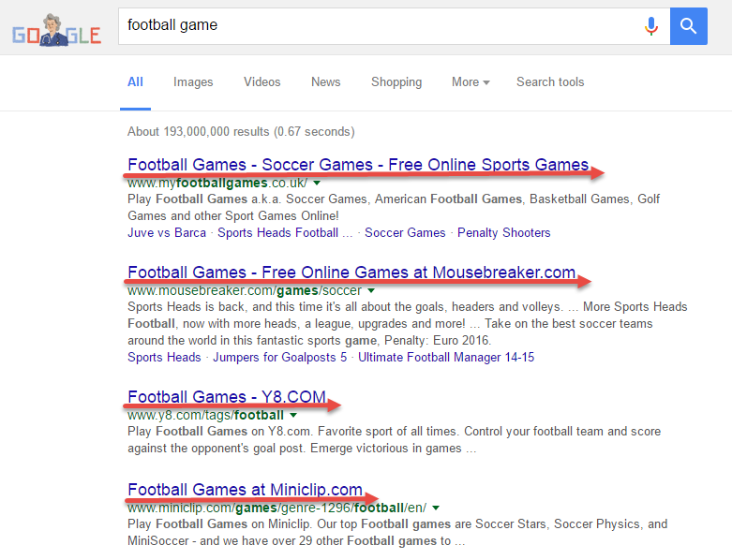Open 'Football Games - Y8.COM' result
This screenshot has width=732, height=560.
click(227, 397)
